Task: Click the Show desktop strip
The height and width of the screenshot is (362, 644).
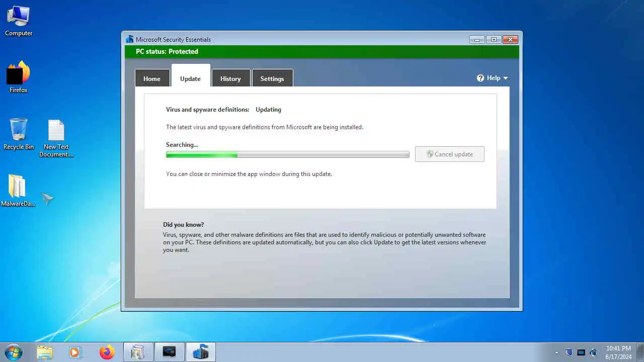Action: 640,352
